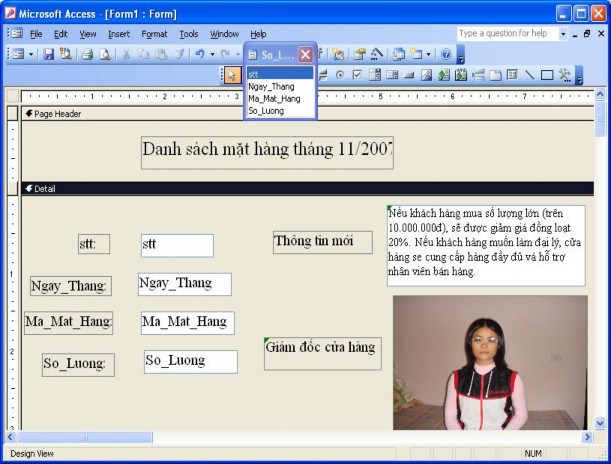Open Microsoft Access Help question-mark icon
The image size is (611, 464).
(446, 54)
